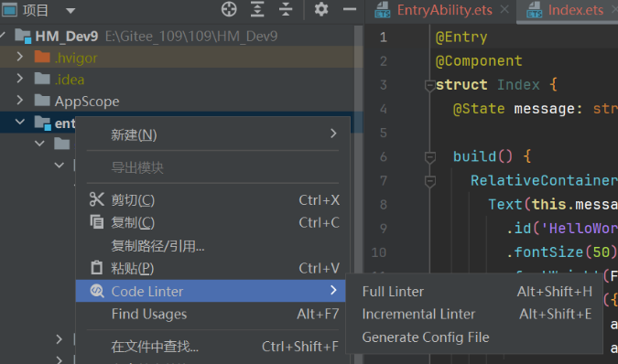Click the .idea folder icon
618x364 pixels.
point(42,79)
